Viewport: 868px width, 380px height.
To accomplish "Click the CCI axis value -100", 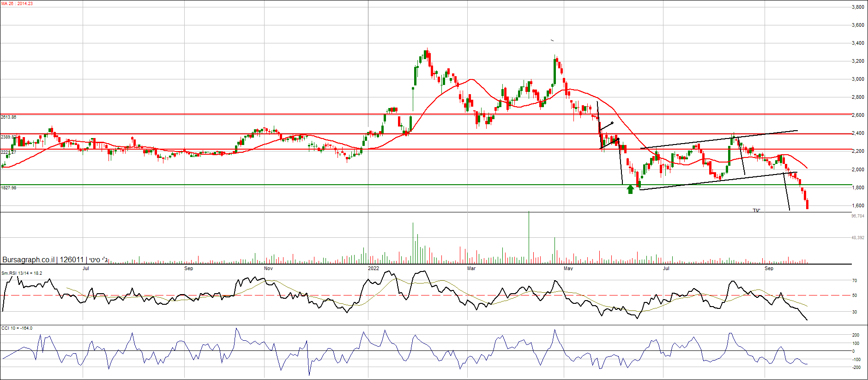I will 856,360.
